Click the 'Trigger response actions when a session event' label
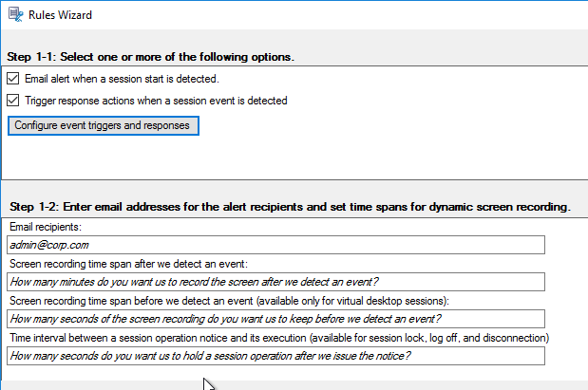Viewport: 588px width, 390px height. coord(156,101)
